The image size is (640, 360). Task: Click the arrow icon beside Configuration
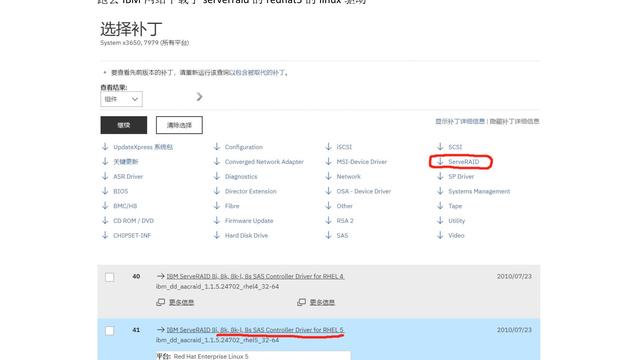(217, 147)
